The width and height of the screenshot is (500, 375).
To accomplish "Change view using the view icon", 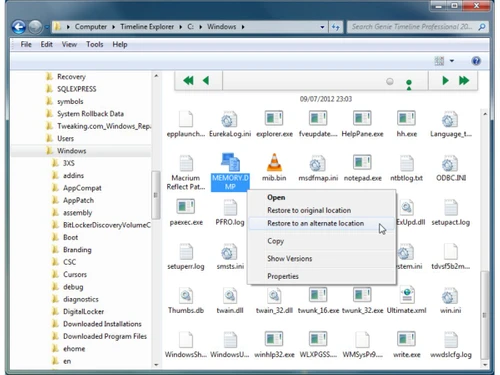I will (x=440, y=61).
